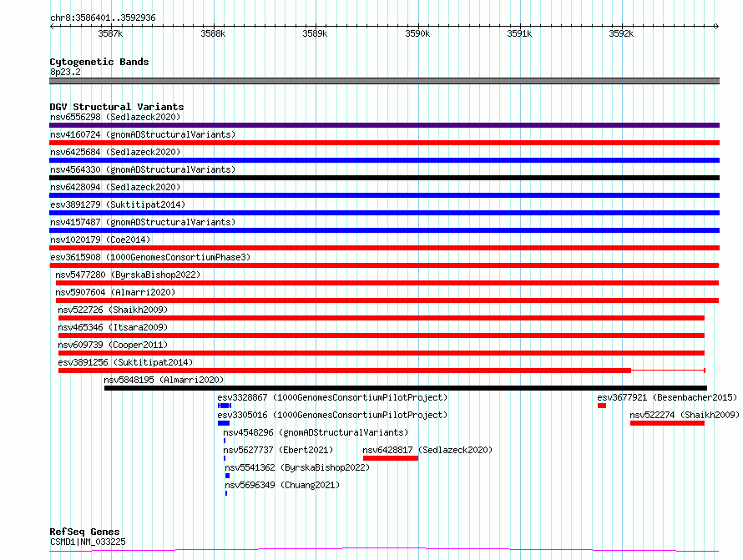Click the nsv5907604 (Almarri2020) label
The height and width of the screenshot is (560, 743).
(x=115, y=292)
